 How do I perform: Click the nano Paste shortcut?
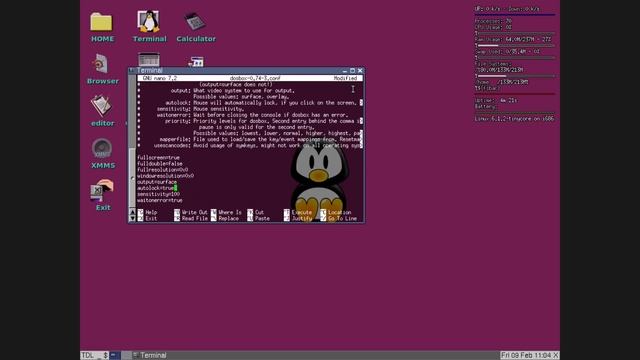(x=258, y=218)
